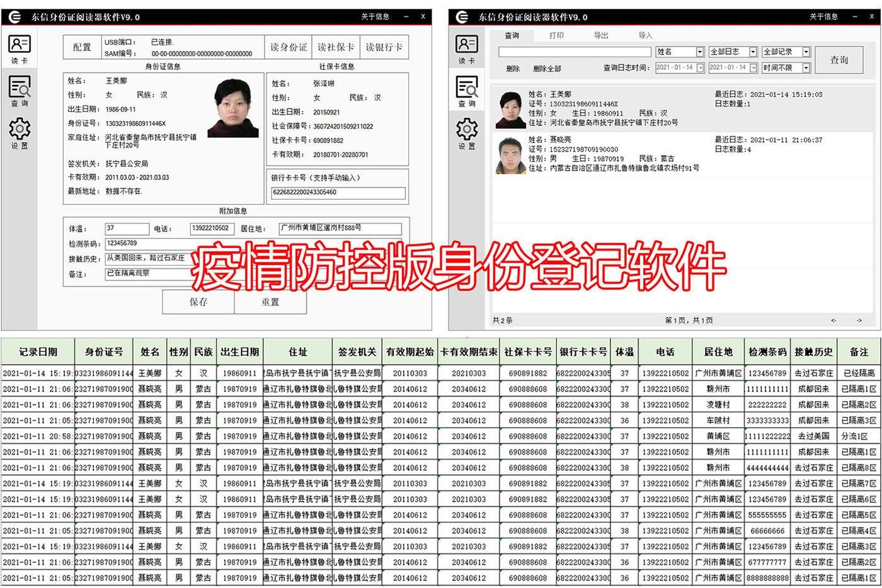
Task: Switch to the 导出 (Export) tab
Action: click(x=600, y=36)
